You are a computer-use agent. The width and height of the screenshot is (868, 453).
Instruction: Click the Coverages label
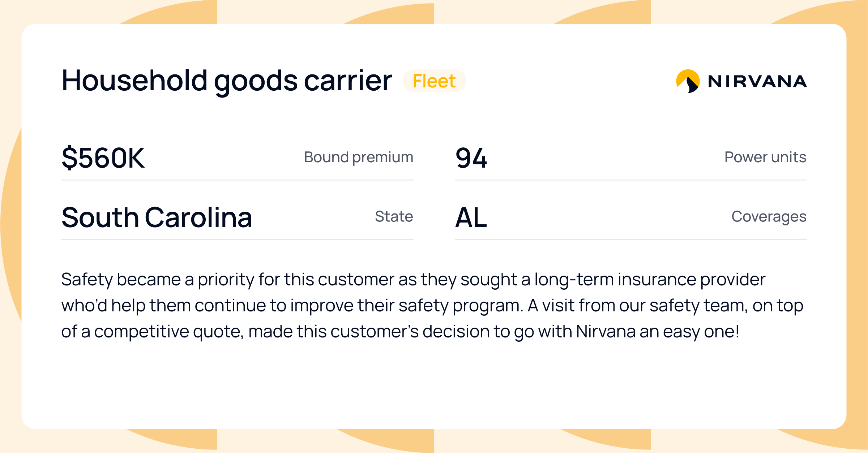point(769,216)
